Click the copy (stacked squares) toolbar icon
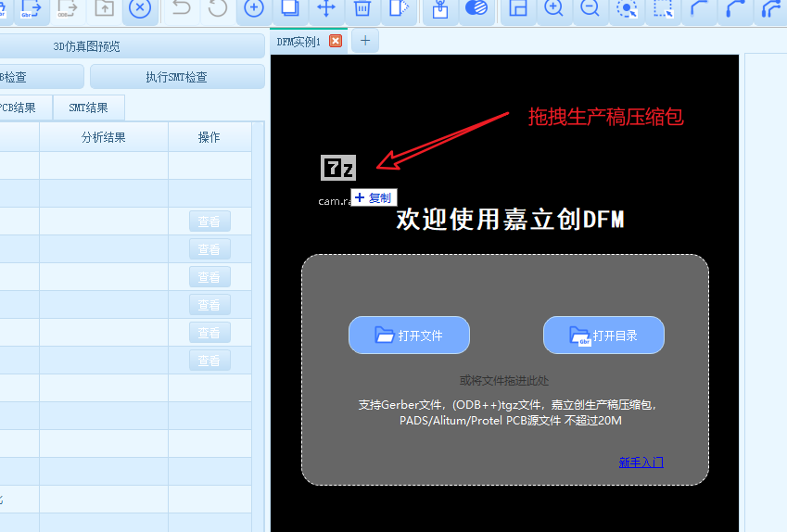The image size is (787, 532). tap(290, 8)
